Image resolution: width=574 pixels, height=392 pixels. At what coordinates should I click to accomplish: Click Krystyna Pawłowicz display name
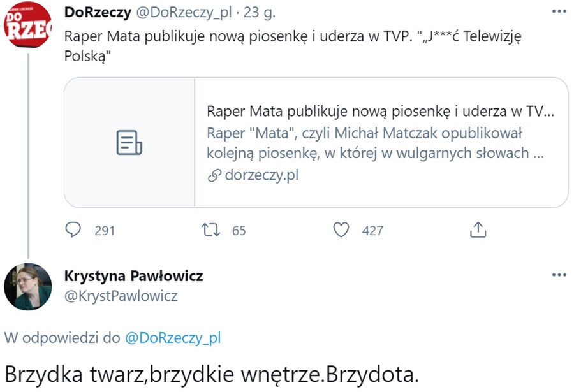(x=134, y=276)
